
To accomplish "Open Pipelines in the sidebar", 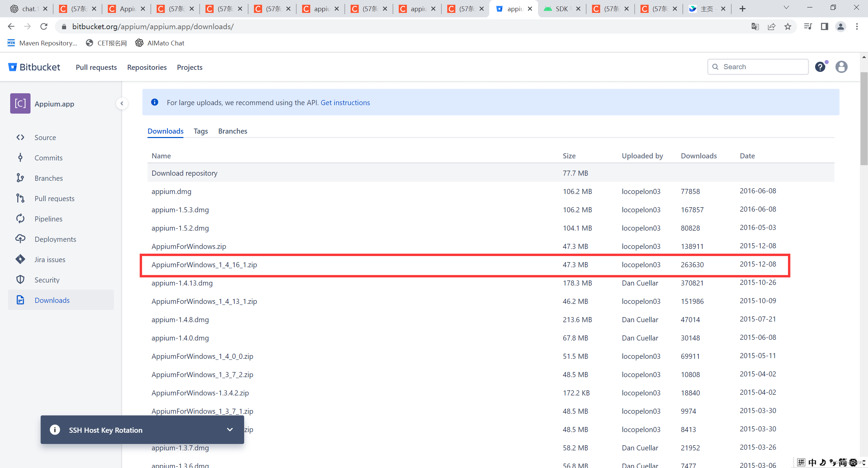I will click(x=48, y=219).
